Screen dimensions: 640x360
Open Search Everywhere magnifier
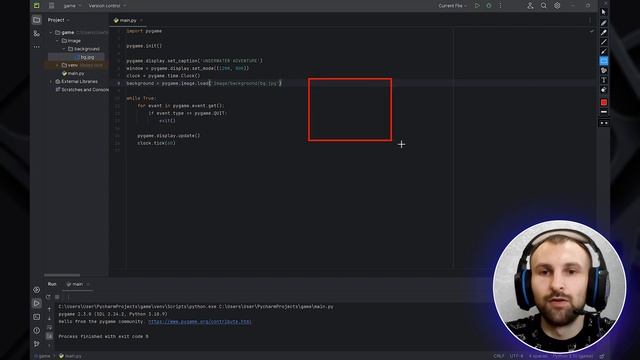click(544, 6)
